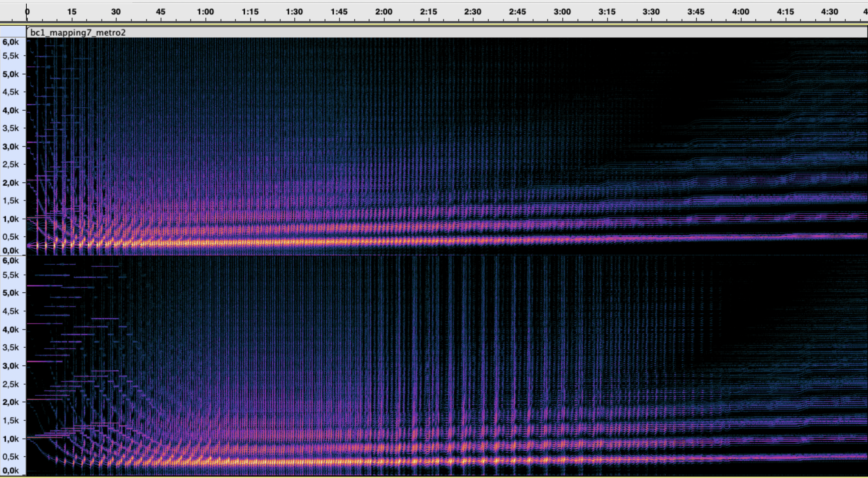This screenshot has height=478, width=868.
Task: Click 3:45 on the timeline ruler
Action: click(696, 12)
